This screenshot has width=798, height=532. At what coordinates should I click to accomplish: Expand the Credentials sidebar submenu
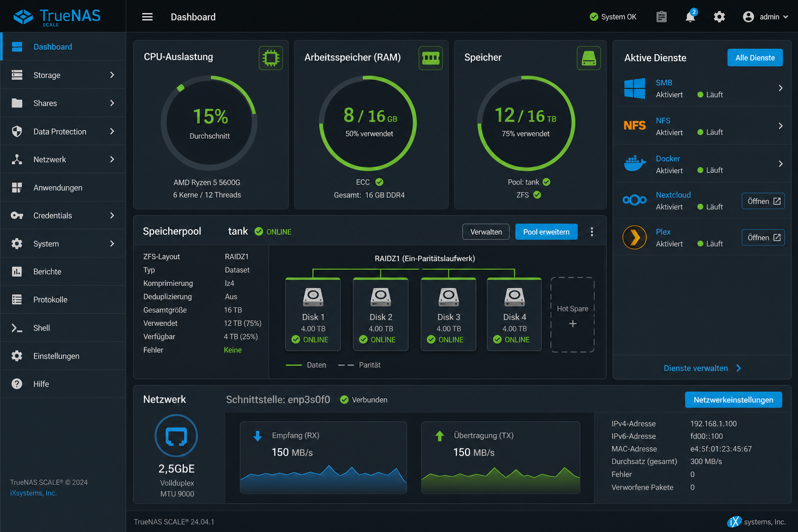tap(112, 216)
